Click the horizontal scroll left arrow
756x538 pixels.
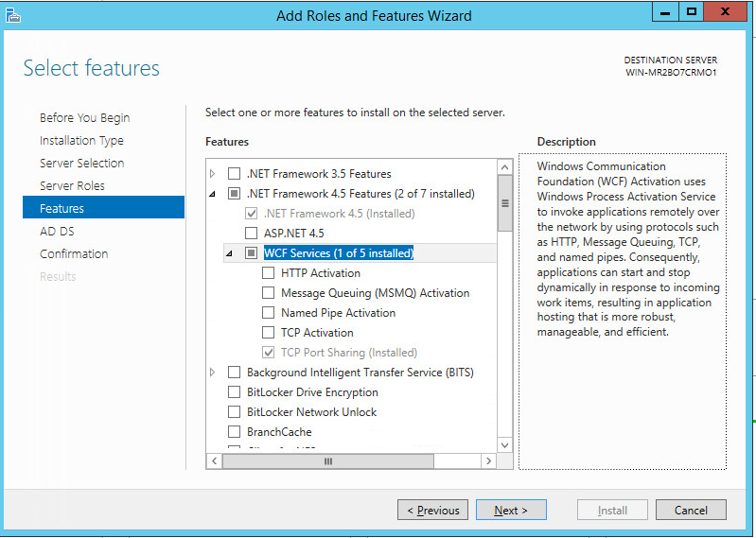(x=214, y=461)
